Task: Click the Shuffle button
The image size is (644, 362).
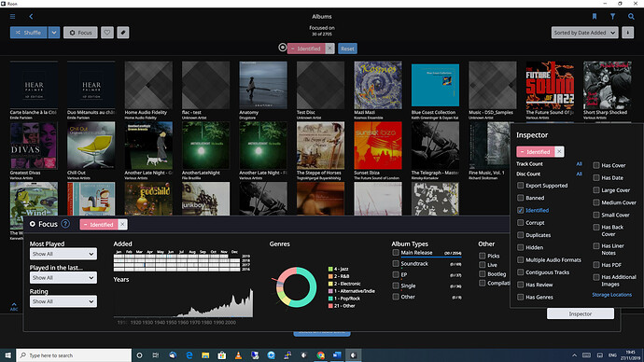Action: (x=28, y=33)
